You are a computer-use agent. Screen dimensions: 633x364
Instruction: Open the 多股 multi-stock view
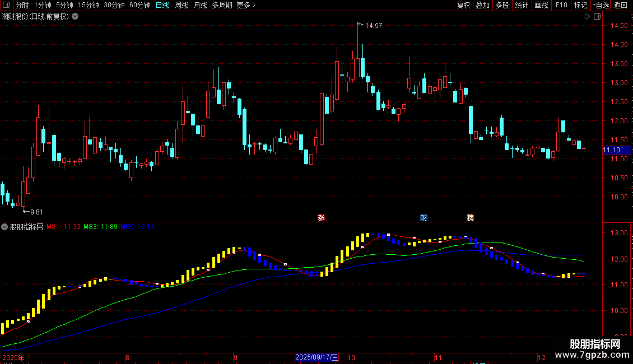[502, 5]
